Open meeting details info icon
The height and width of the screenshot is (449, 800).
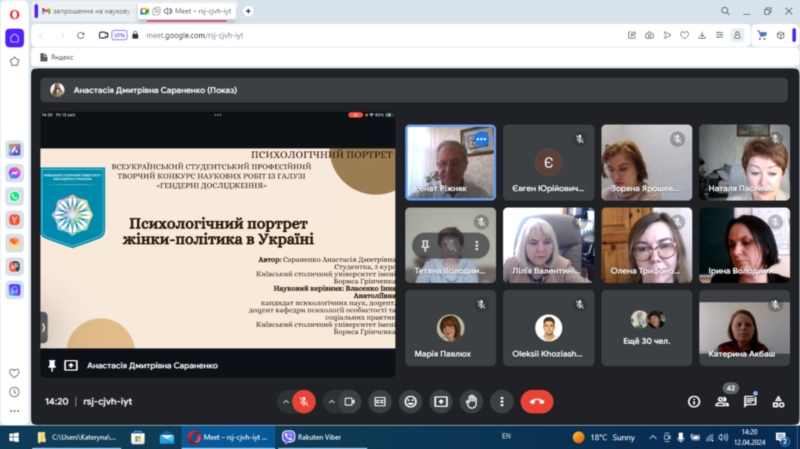[694, 401]
